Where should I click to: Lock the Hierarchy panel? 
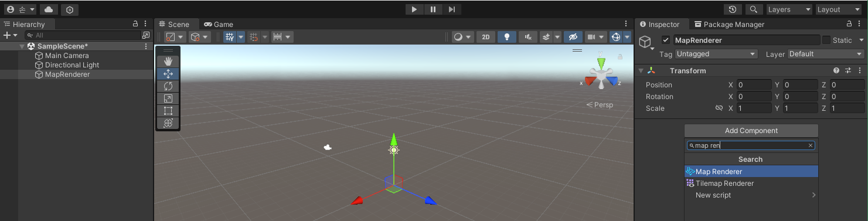[135, 24]
